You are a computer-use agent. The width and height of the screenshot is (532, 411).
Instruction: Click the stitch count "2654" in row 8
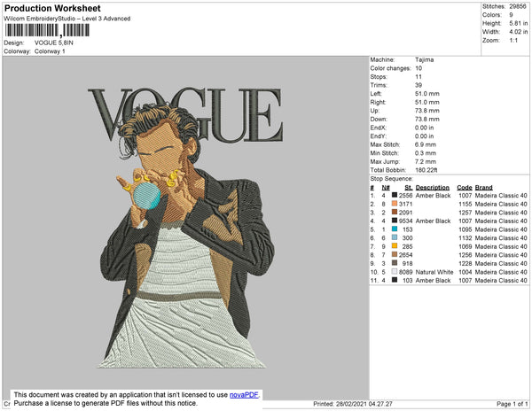tap(405, 255)
